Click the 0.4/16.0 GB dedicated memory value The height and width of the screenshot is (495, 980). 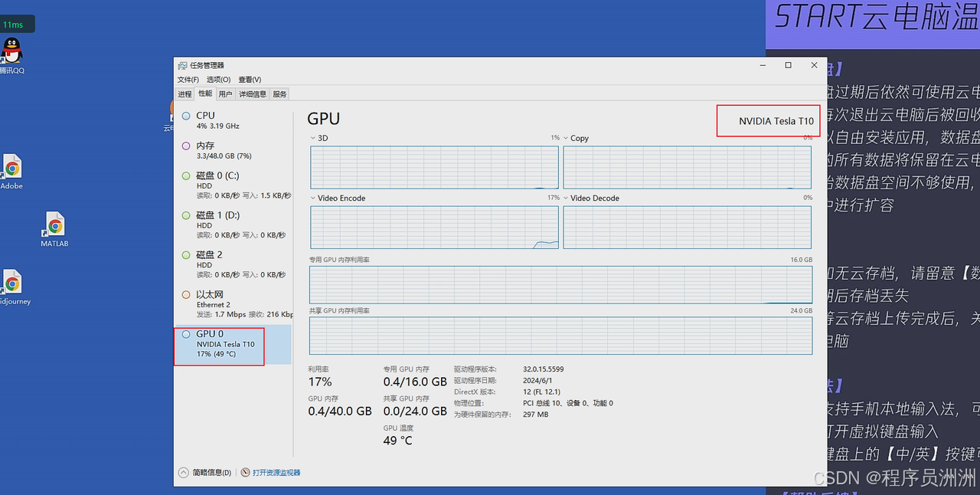[x=415, y=382]
